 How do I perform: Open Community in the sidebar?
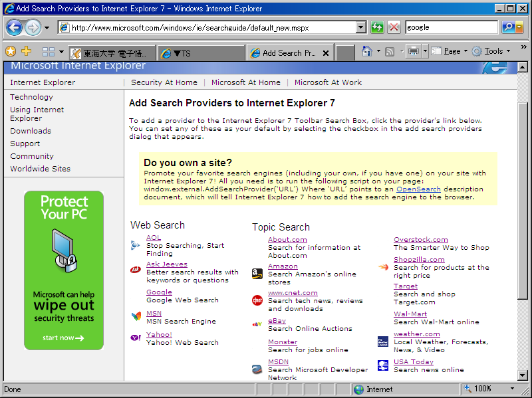32,156
